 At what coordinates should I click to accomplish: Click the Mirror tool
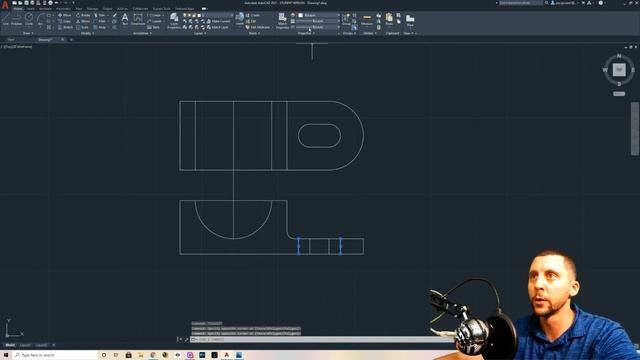click(x=83, y=21)
